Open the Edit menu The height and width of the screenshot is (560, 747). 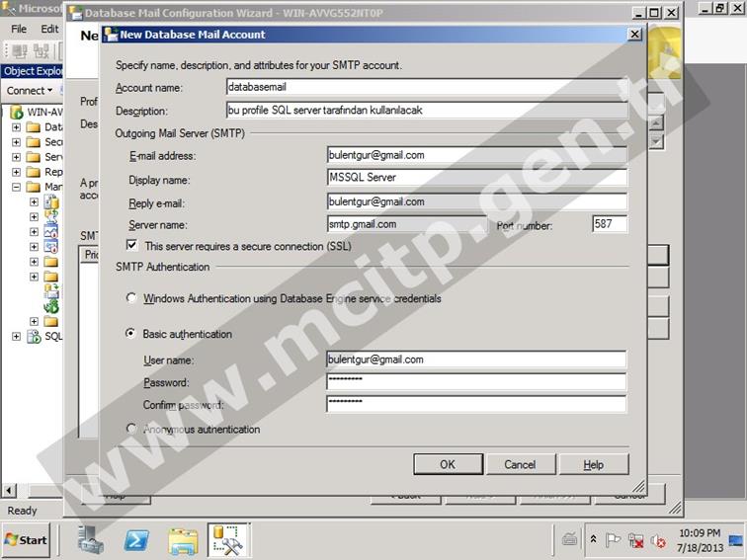[49, 29]
